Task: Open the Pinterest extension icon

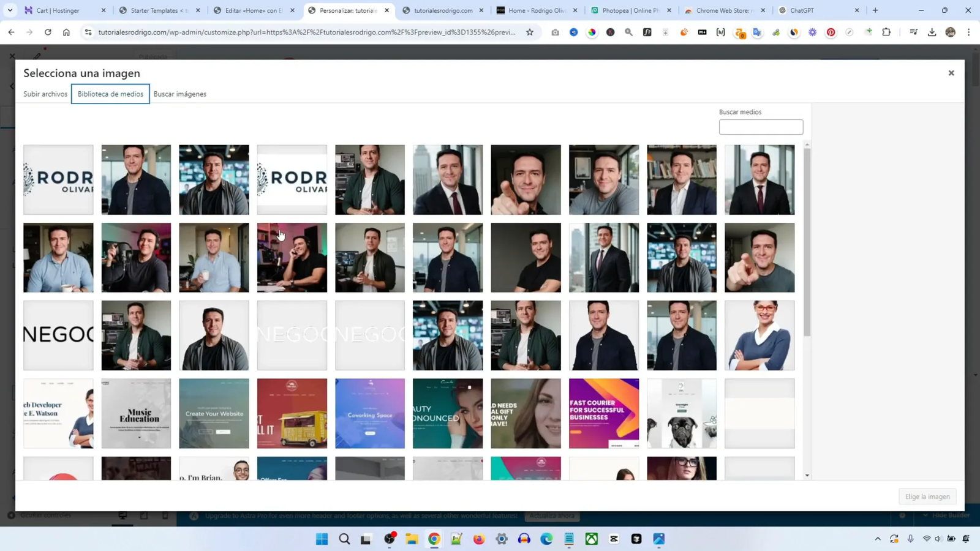Action: pos(832,32)
